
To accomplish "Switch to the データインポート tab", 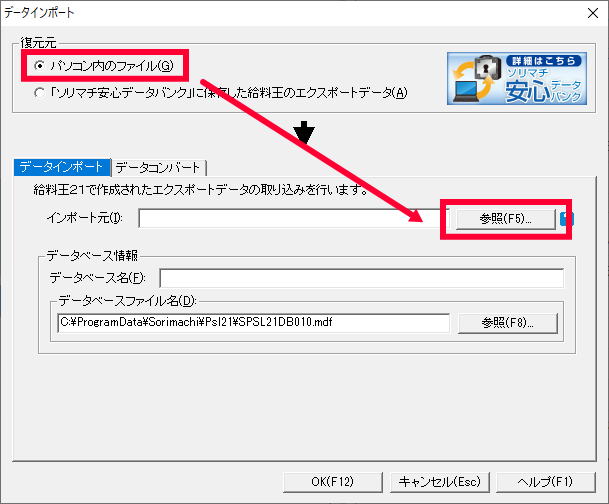I will 59,167.
